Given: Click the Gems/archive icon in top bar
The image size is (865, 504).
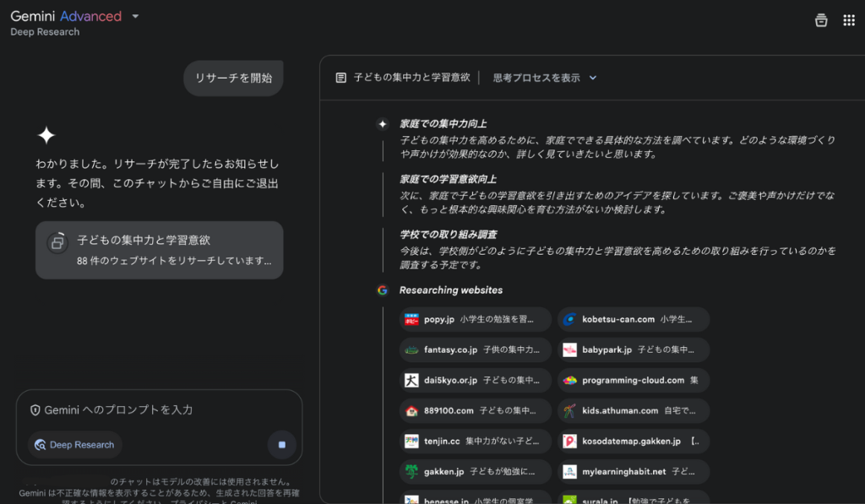Looking at the screenshot, I should pos(820,21).
